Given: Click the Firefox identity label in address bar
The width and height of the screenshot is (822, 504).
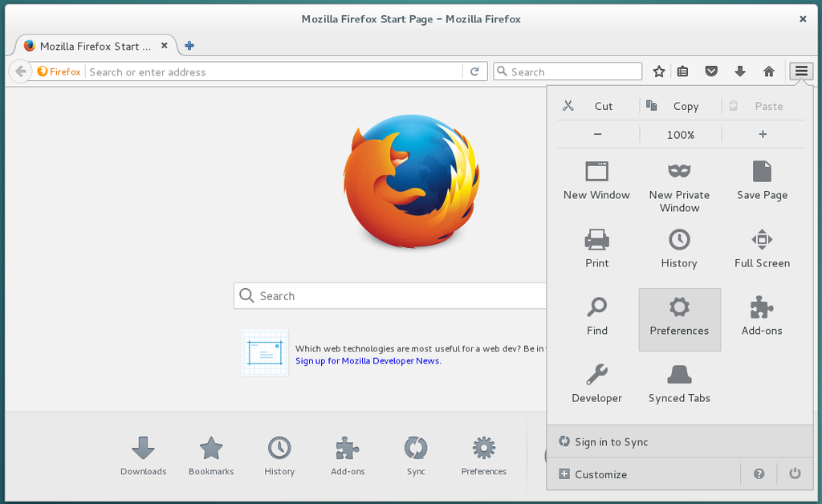Looking at the screenshot, I should point(59,71).
